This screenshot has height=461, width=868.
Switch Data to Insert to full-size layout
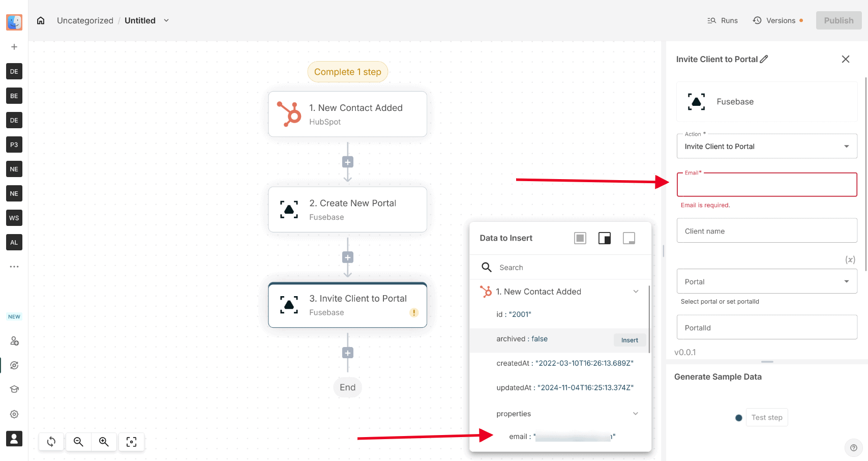tap(580, 238)
